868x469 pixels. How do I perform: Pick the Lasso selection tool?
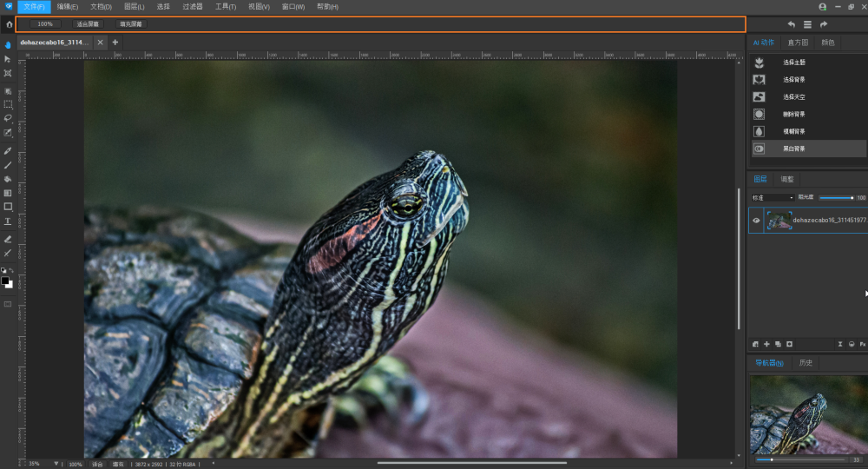[x=8, y=118]
